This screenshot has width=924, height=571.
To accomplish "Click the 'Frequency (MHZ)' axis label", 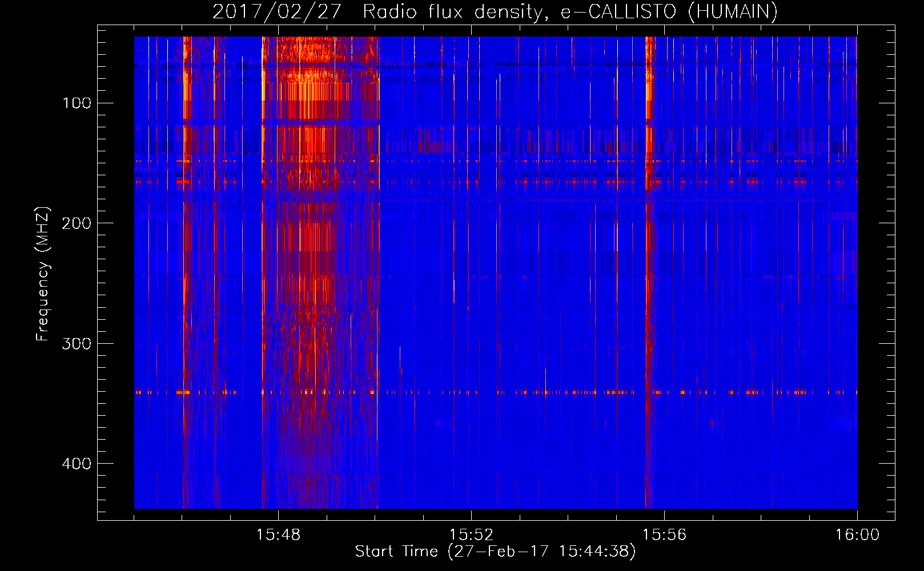I will (x=43, y=274).
